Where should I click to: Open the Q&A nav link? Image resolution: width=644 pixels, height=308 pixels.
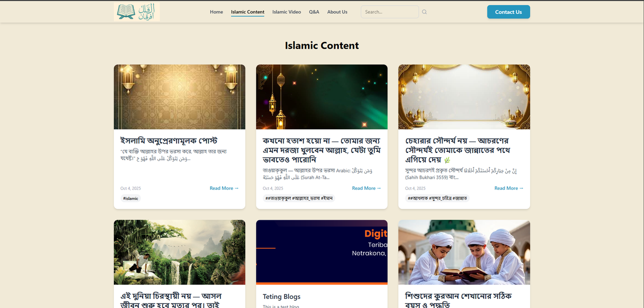tap(314, 12)
